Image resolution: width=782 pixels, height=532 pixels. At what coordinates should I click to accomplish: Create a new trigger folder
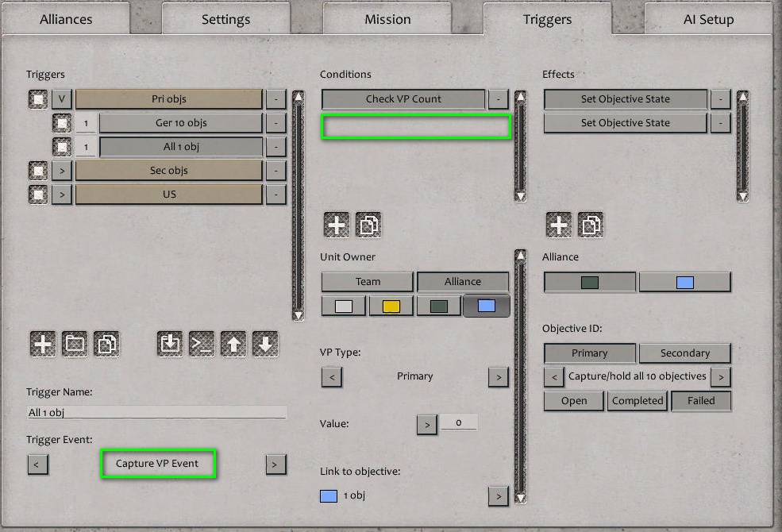[x=75, y=344]
